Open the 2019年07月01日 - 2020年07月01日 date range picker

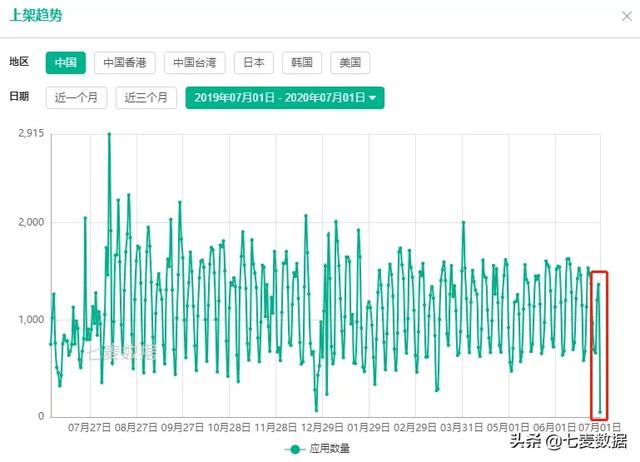(285, 98)
